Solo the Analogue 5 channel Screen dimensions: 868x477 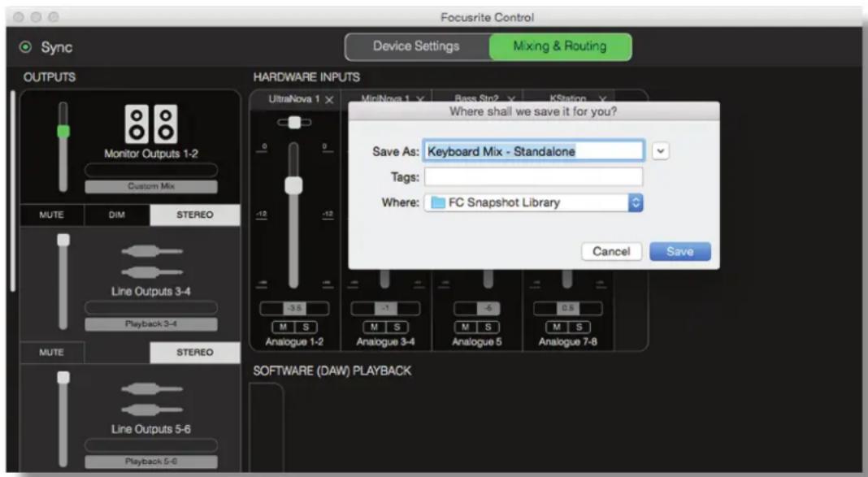click(488, 327)
